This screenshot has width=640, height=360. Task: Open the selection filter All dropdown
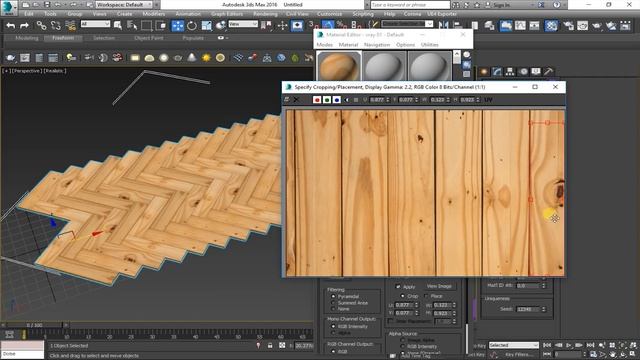pos(95,24)
